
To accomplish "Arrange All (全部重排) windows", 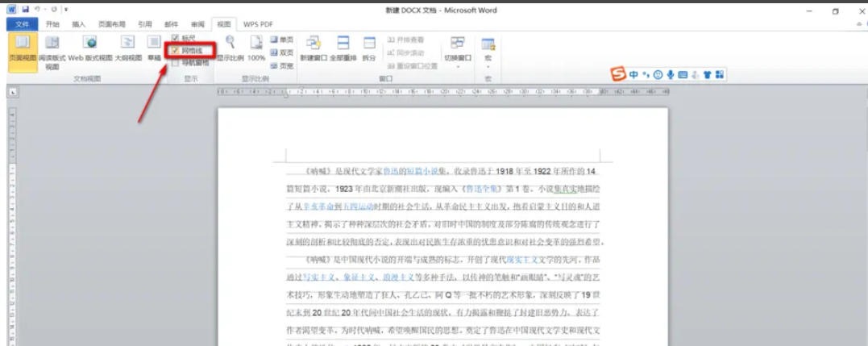I will 344,48.
